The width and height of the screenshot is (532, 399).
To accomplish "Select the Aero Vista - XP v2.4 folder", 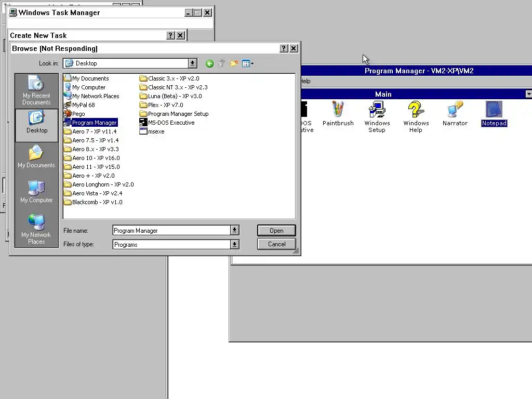I will pos(93,193).
